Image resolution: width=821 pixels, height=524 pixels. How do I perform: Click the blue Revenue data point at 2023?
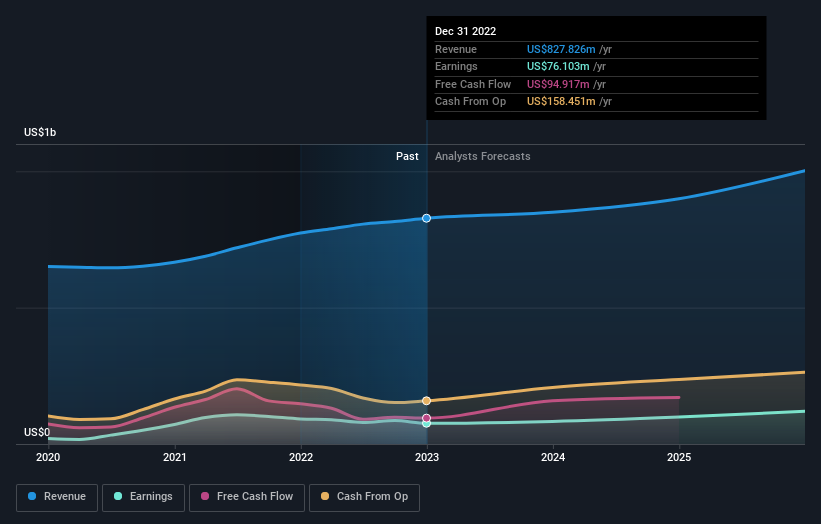click(x=427, y=218)
